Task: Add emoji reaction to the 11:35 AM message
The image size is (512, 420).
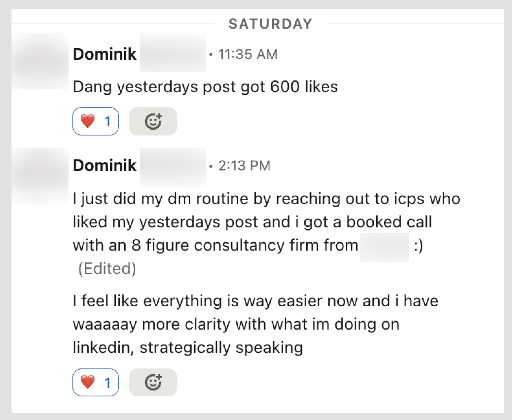Action: 153,121
